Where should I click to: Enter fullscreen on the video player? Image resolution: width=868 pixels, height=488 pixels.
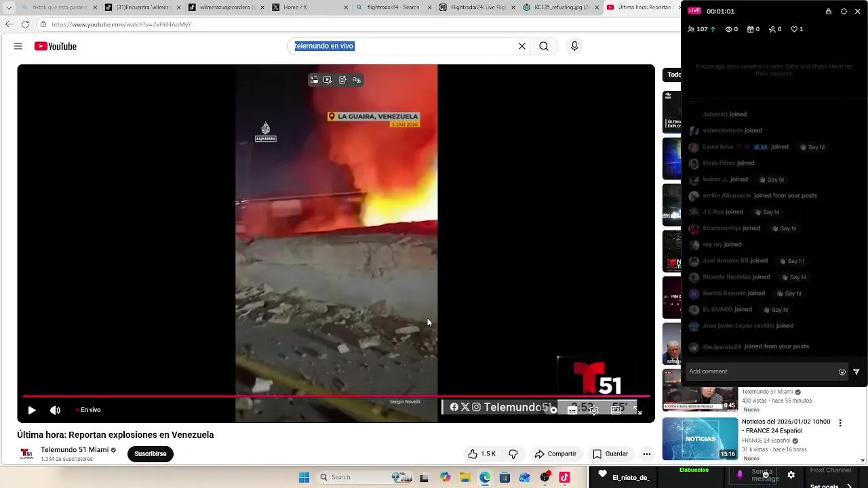[x=637, y=410]
